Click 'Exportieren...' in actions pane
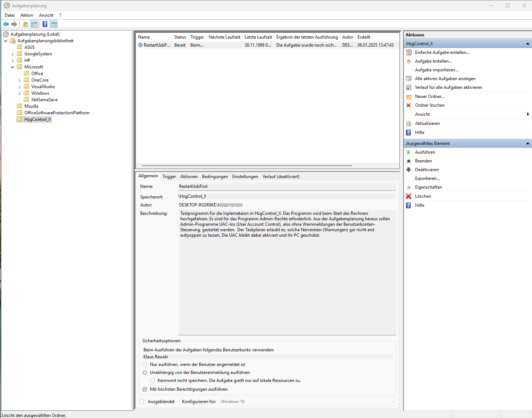Image resolution: width=532 pixels, height=418 pixels. pyautogui.click(x=427, y=178)
